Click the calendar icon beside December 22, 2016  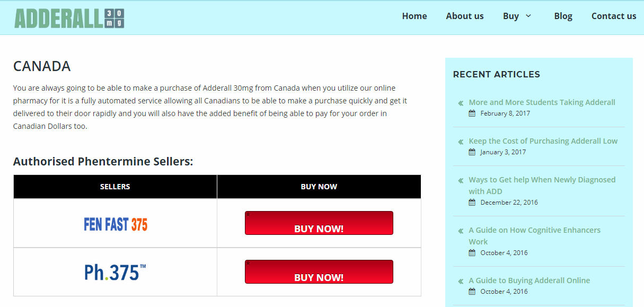click(x=472, y=202)
